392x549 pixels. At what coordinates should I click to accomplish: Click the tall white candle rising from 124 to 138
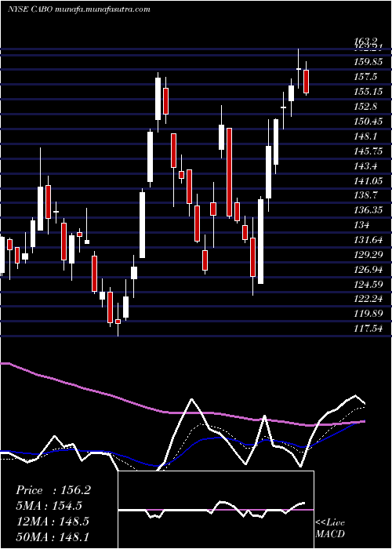tap(261, 242)
